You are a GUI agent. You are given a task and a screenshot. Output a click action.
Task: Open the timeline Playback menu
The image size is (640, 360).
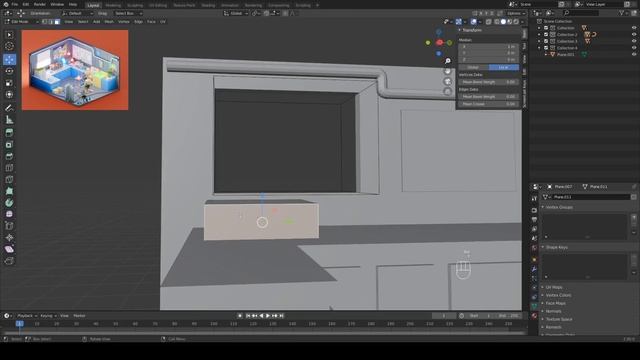[x=27, y=316]
